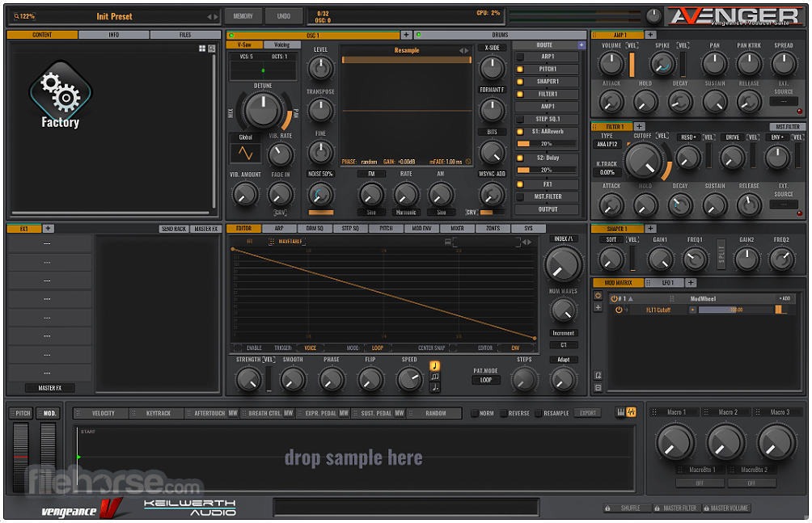Open the Adapt dropdown
Screen dimensions: 812x523
click(563, 360)
